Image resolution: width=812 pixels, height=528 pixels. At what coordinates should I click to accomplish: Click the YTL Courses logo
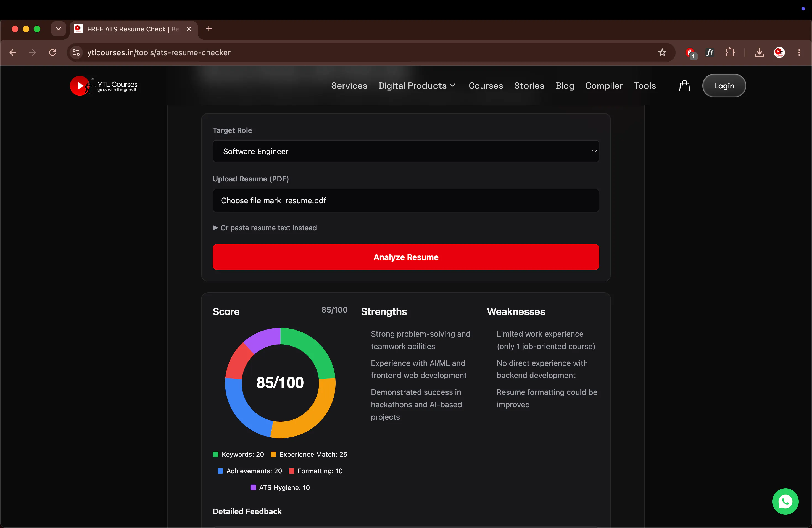[x=104, y=86]
